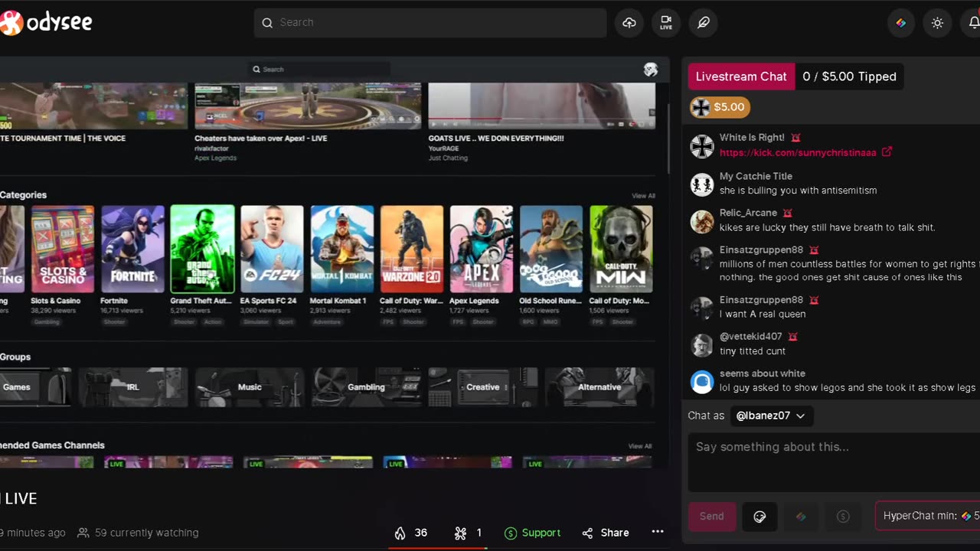Open the avatar of seems about white
This screenshot has height=551, width=980.
[702, 381]
